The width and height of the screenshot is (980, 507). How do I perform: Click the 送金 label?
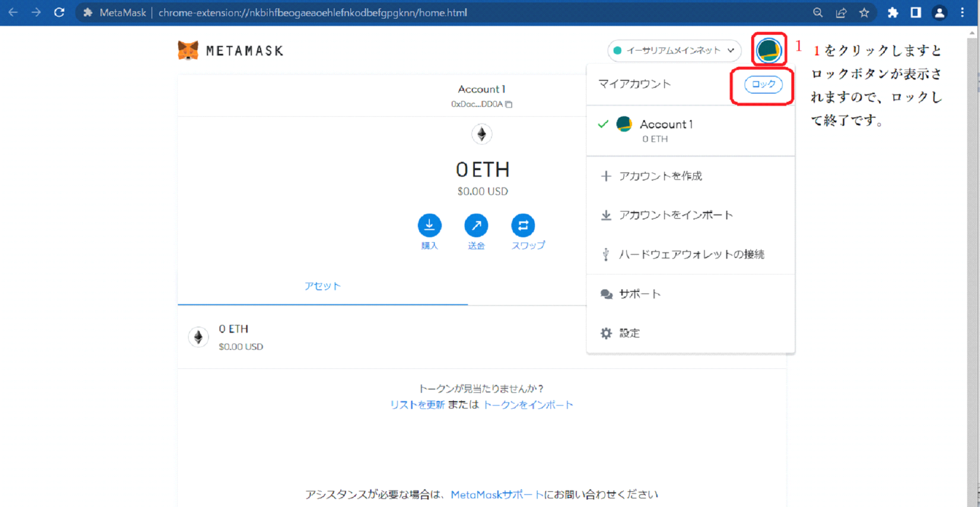point(476,246)
